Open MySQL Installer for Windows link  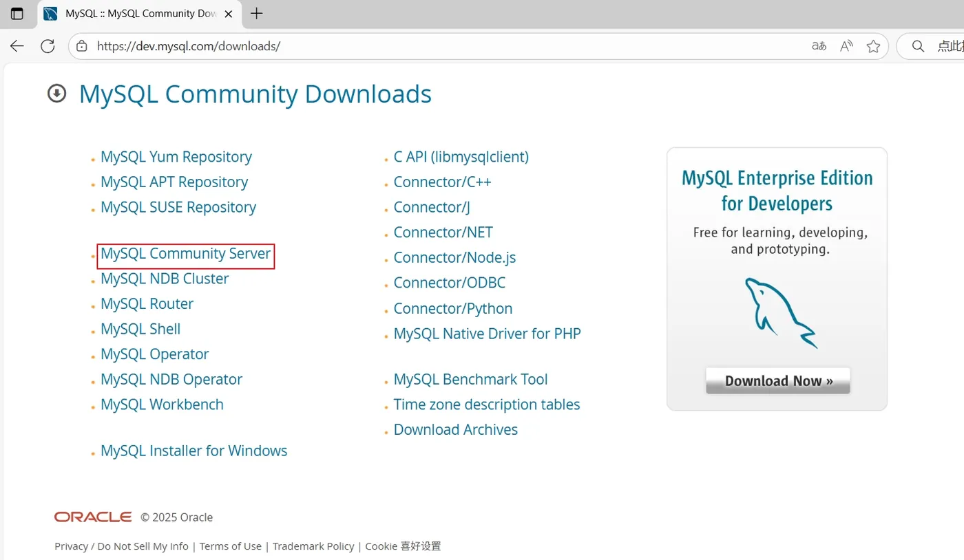194,451
